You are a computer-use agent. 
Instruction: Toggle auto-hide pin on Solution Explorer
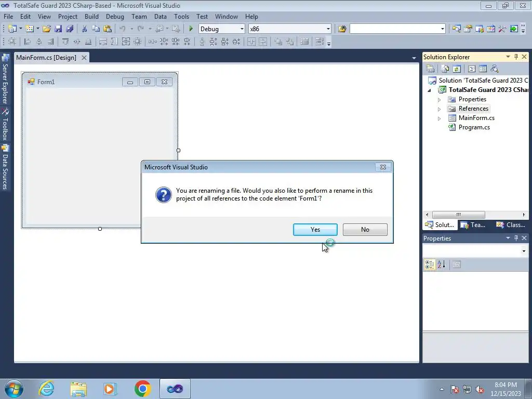click(x=516, y=57)
